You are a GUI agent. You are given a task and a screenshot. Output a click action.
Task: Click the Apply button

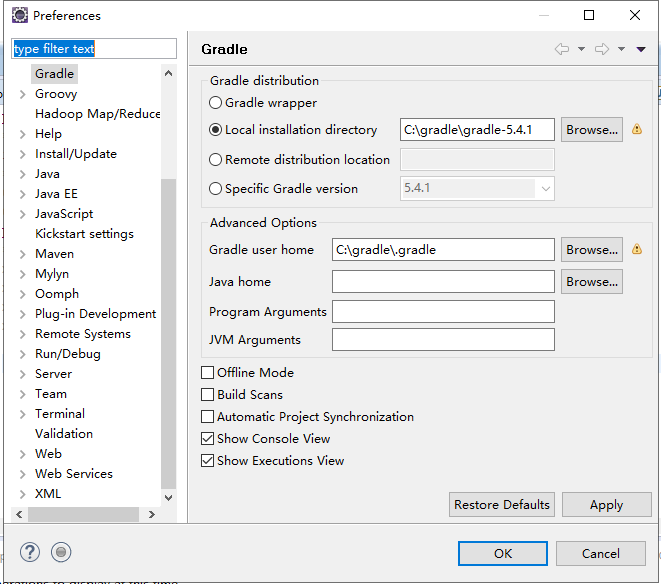[x=607, y=504]
